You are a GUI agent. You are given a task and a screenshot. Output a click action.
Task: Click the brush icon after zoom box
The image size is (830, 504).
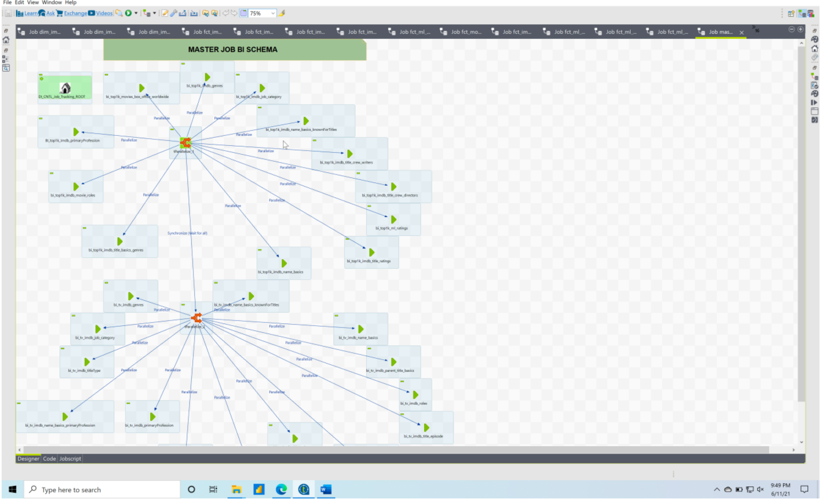tap(282, 13)
